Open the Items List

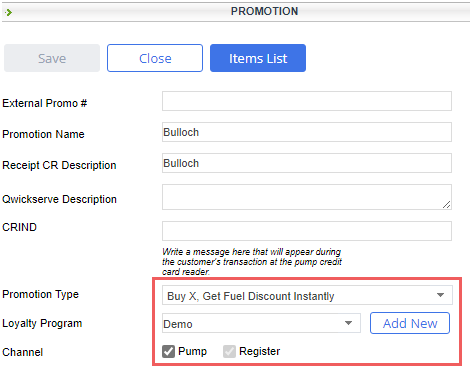pyautogui.click(x=258, y=58)
